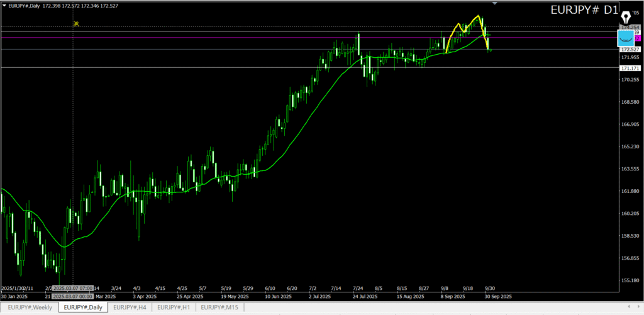Screen dimensions: 644x315
Task: Open the EURJPY#,M15 chart tab
Action: pyautogui.click(x=219, y=307)
